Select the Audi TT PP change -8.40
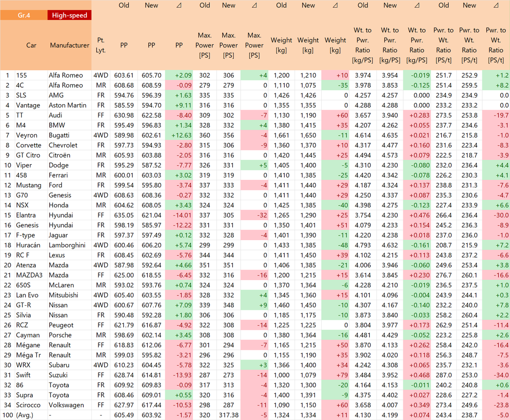 click(179, 115)
